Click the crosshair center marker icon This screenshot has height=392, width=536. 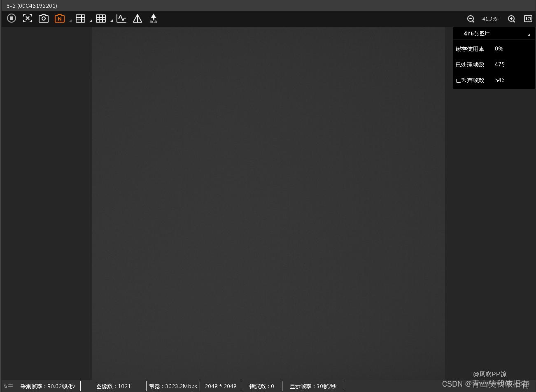(x=28, y=18)
